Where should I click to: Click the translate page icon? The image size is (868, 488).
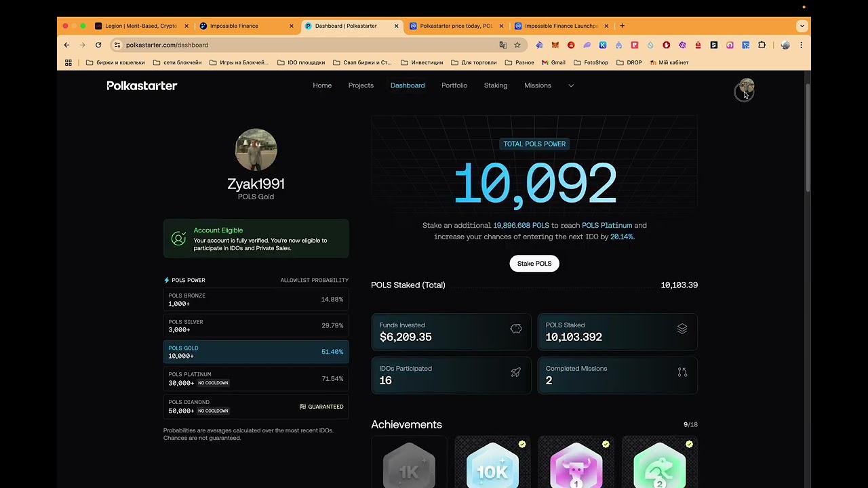503,45
